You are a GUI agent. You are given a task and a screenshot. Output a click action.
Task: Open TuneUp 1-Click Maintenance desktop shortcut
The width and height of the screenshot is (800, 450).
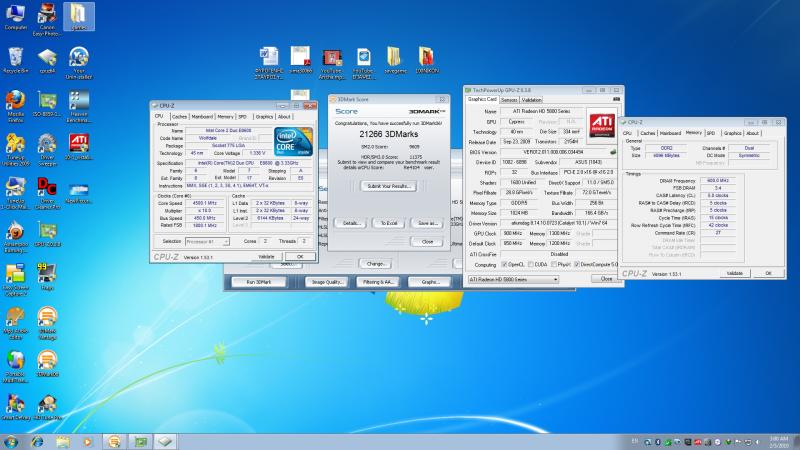coord(15,193)
